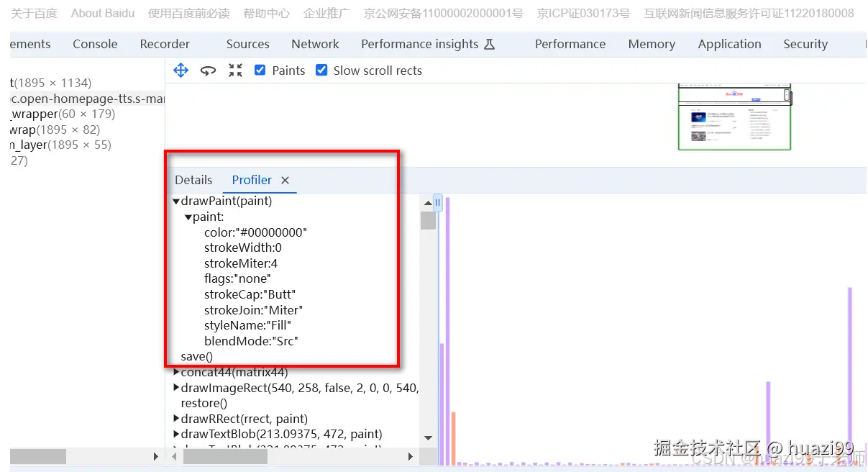Click the command log vertical scrollbar thumb
The image size is (868, 472).
(x=429, y=220)
